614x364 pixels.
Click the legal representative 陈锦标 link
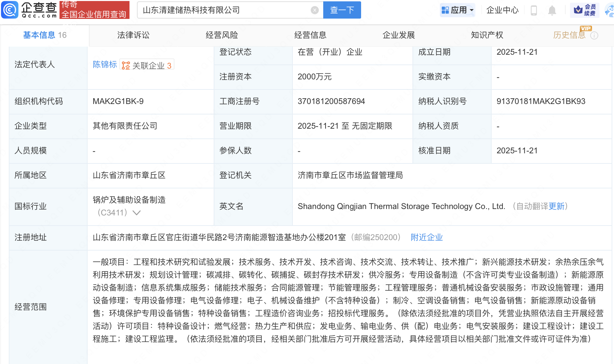click(x=105, y=64)
